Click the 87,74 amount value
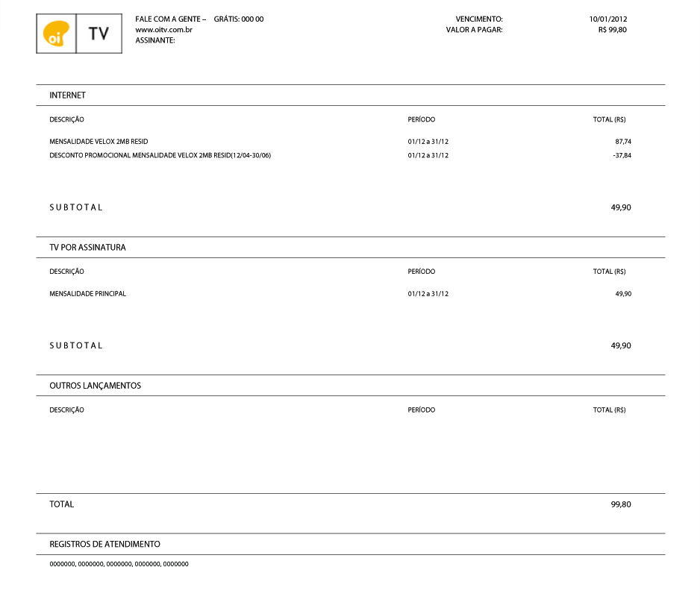This screenshot has width=700, height=614. point(623,141)
